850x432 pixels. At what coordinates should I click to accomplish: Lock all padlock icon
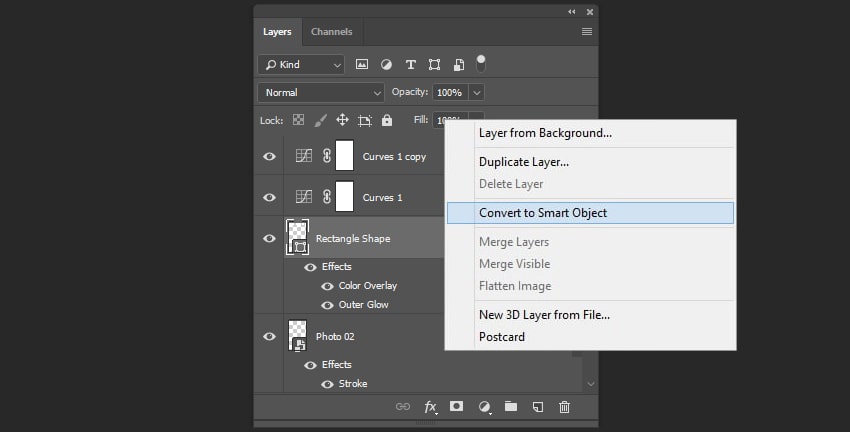click(x=387, y=120)
